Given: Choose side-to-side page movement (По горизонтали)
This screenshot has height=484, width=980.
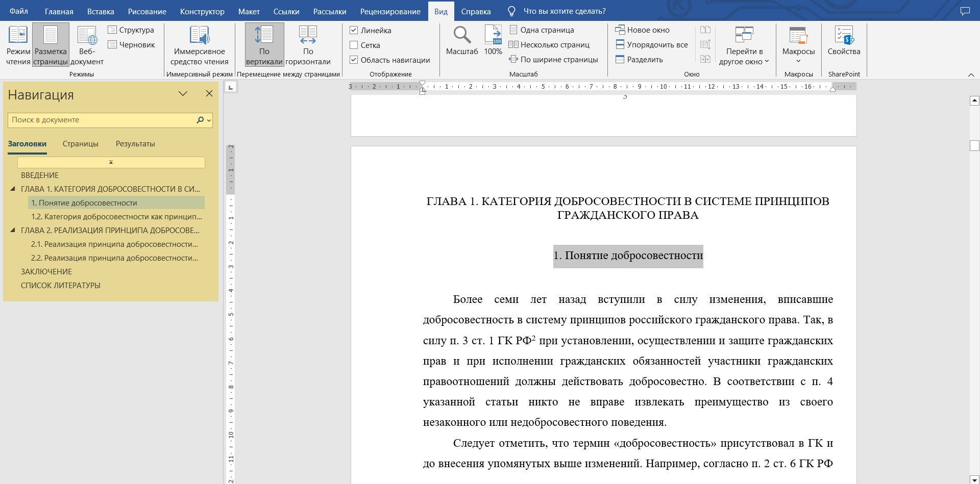Looking at the screenshot, I should (308, 45).
